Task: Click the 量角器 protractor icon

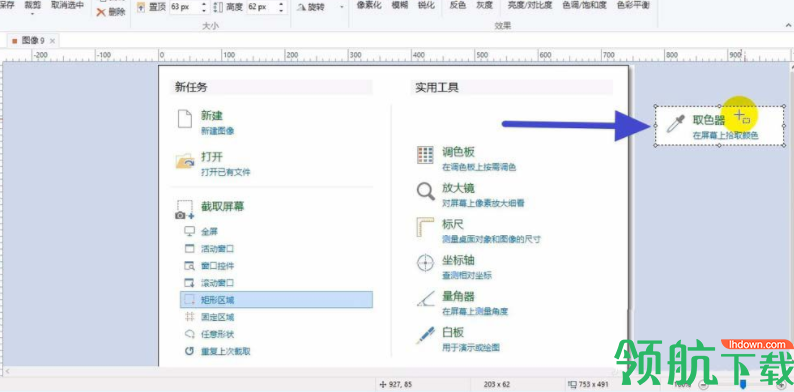Action: click(x=425, y=299)
